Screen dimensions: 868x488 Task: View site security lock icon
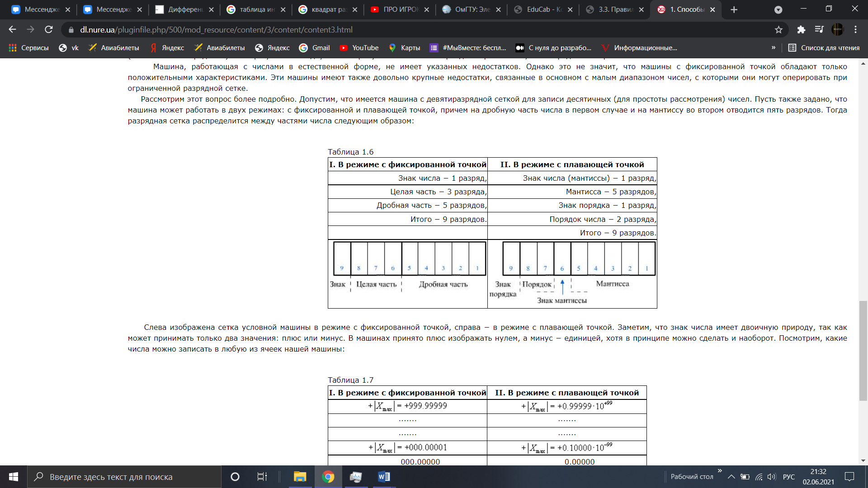[x=71, y=30]
